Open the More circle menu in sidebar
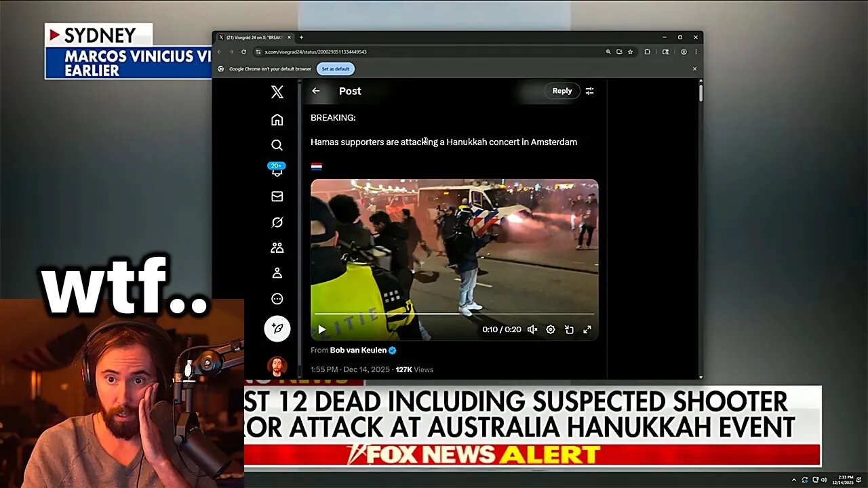 [277, 299]
